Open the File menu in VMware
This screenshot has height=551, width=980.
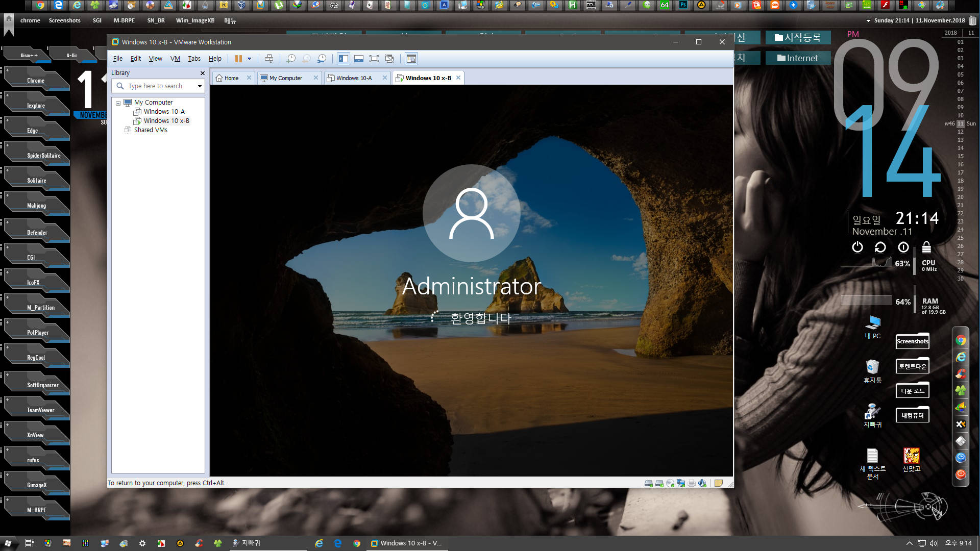point(118,59)
